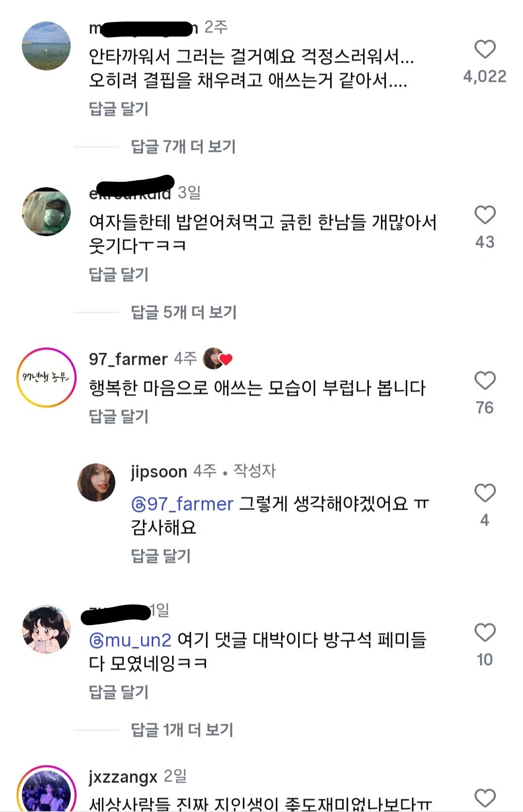
Task: Like the comment mentioning @mu_un2
Action: click(x=485, y=633)
